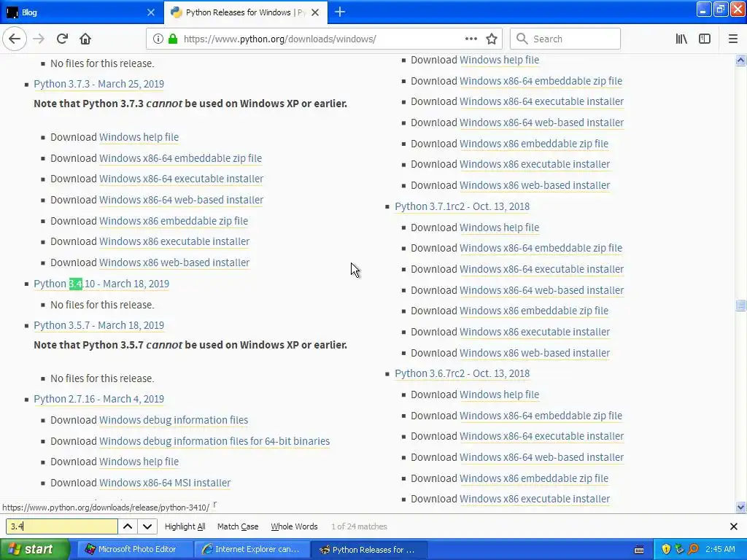Open Python 3.7.3 - March 25, 2019 link
The height and width of the screenshot is (560, 747).
tap(98, 84)
